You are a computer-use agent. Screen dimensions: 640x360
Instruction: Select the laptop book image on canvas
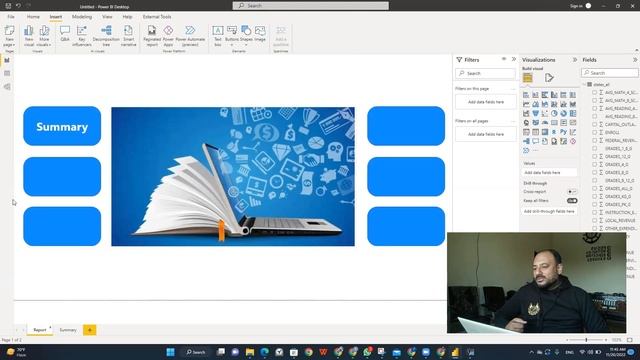233,176
